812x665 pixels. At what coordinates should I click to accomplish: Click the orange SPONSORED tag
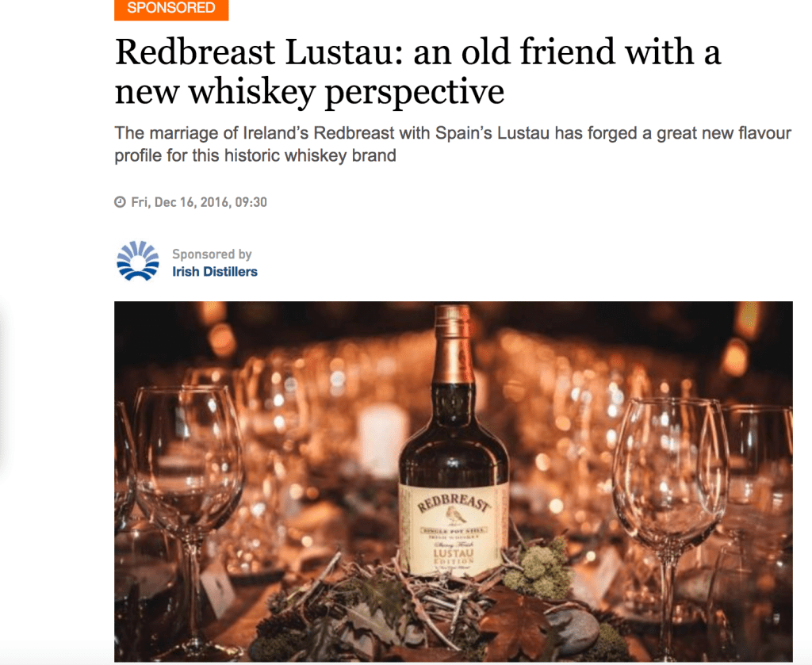(171, 9)
